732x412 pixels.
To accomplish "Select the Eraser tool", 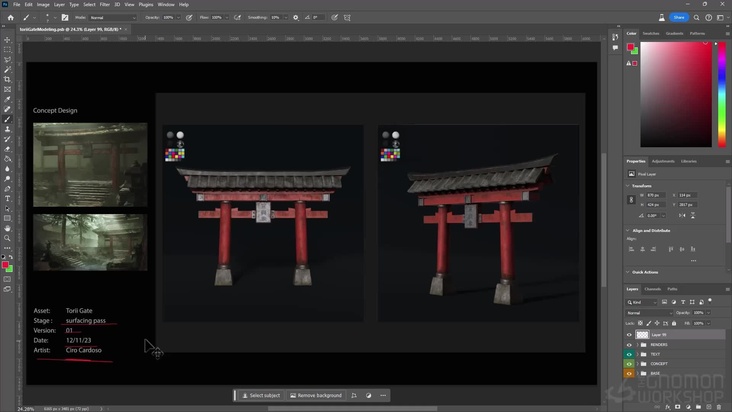I will [7, 149].
